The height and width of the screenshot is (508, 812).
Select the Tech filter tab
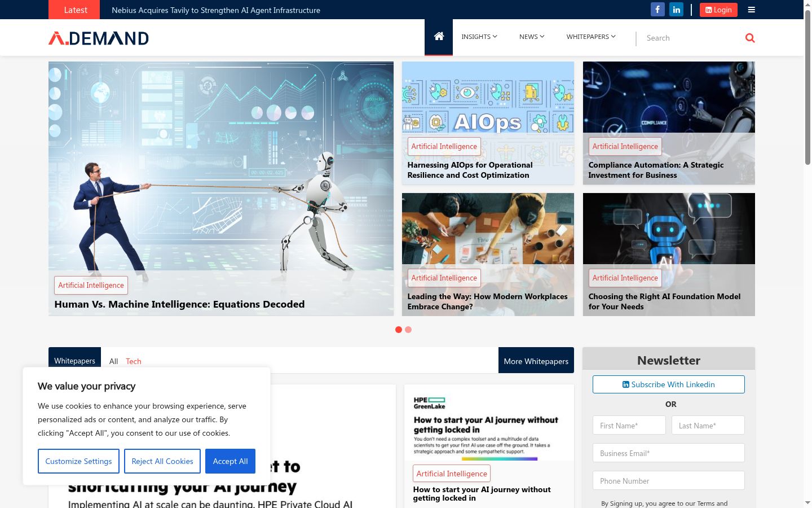click(134, 361)
